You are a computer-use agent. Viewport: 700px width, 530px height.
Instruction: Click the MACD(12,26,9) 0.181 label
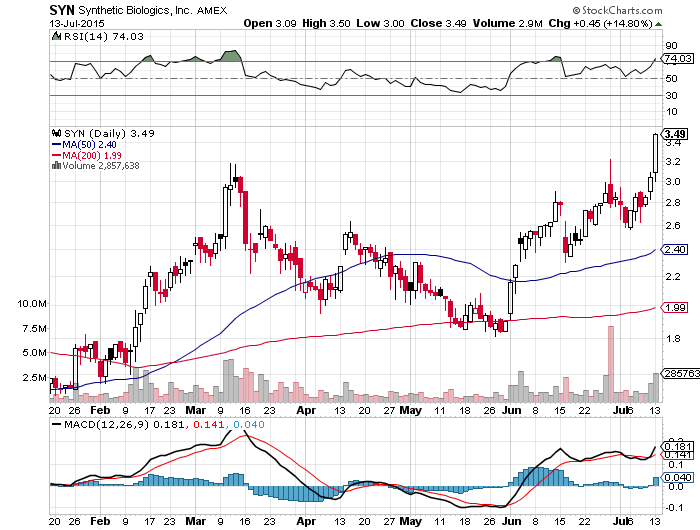(124, 424)
